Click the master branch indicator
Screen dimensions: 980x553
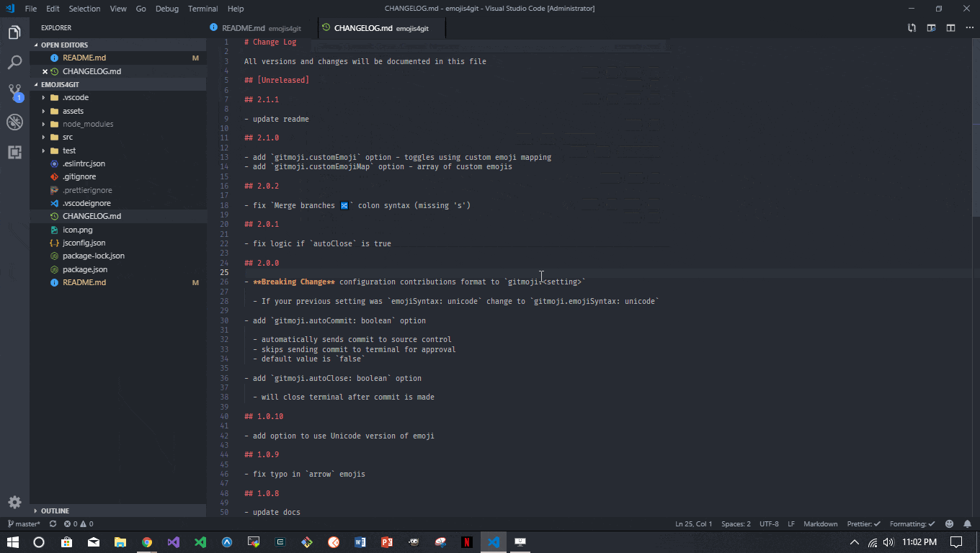[x=24, y=524]
